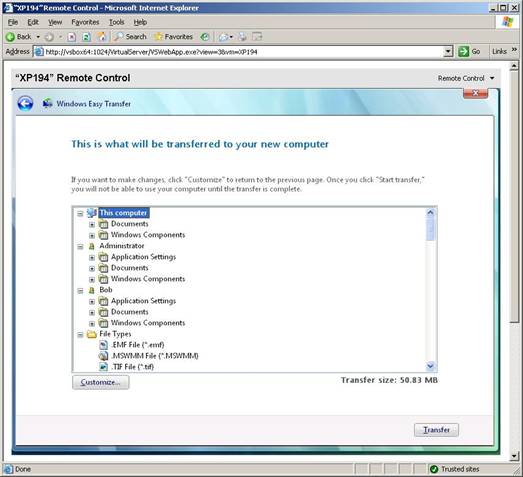
Task: Click the Done status page icon
Action: tap(8, 469)
